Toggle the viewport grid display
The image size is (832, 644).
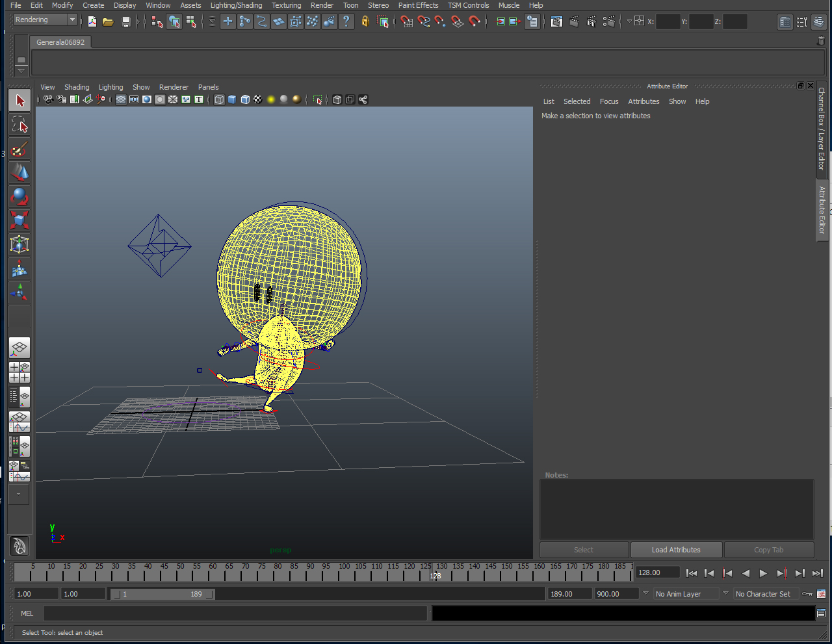(121, 99)
